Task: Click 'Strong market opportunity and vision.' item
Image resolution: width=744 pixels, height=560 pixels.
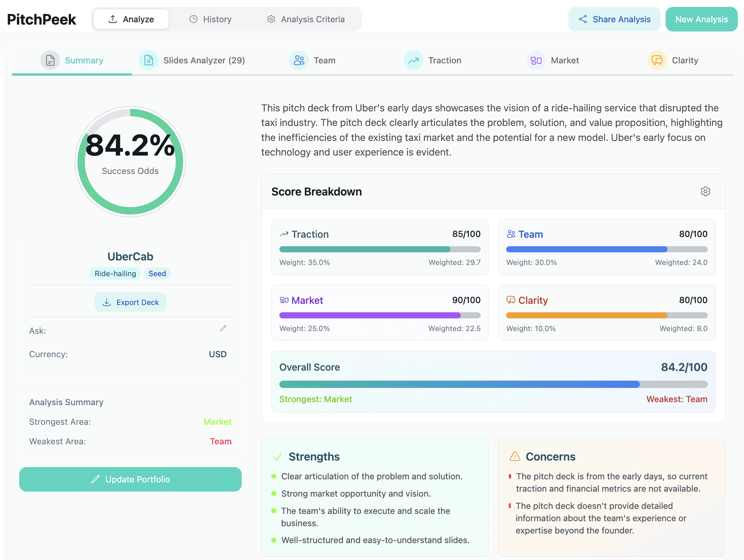Action: point(356,494)
